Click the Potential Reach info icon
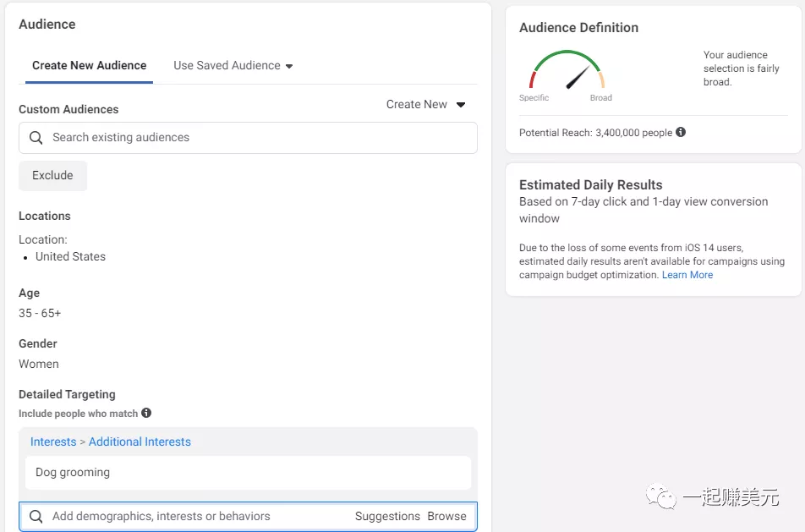This screenshot has height=532, width=805. click(681, 132)
